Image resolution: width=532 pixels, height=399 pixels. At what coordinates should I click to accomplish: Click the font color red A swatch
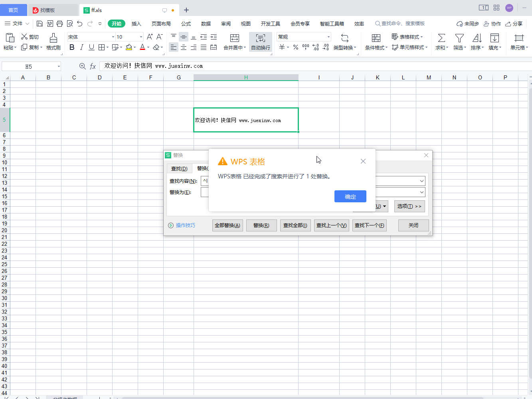pos(142,47)
